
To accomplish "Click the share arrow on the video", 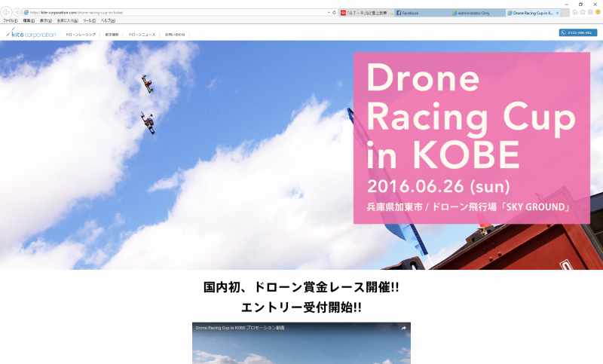I will [403, 328].
